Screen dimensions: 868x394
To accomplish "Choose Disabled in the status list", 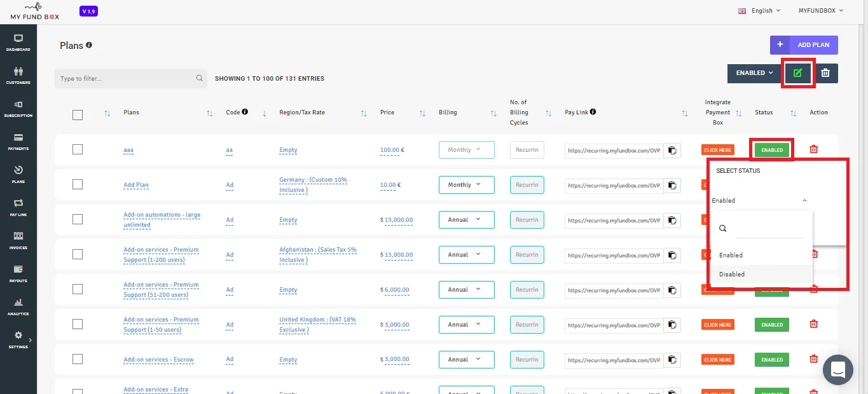I will (761, 274).
